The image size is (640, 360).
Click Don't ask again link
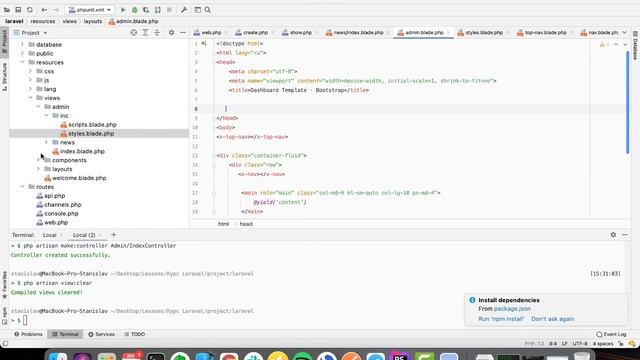pos(553,319)
